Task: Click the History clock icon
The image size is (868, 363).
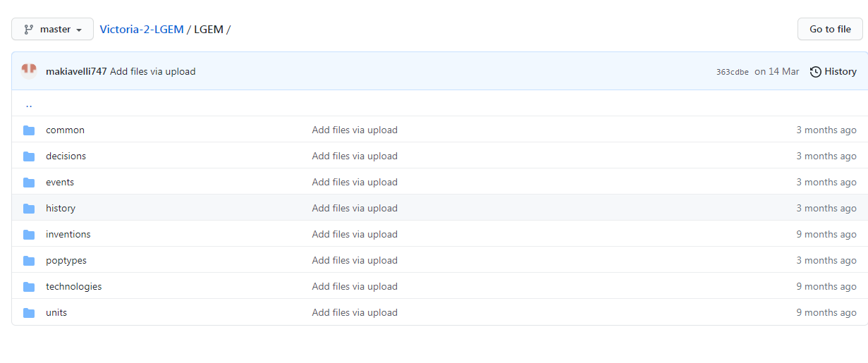Action: (x=816, y=71)
